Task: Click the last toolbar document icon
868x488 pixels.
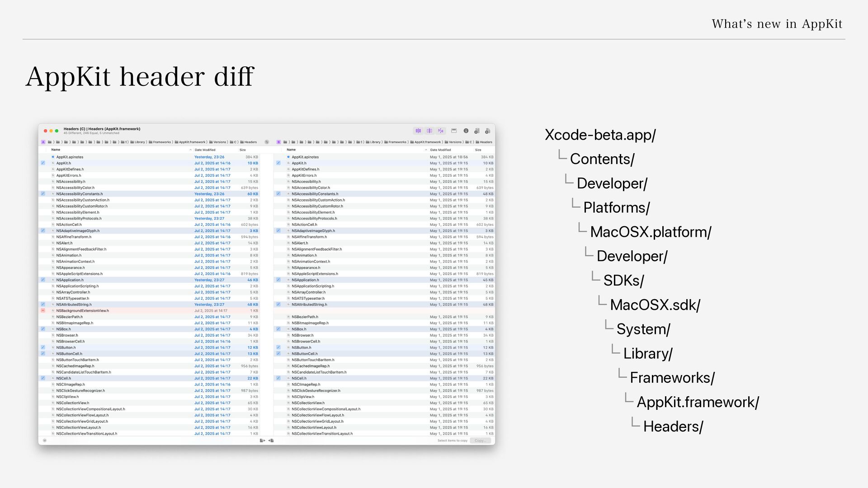Action: [x=487, y=131]
